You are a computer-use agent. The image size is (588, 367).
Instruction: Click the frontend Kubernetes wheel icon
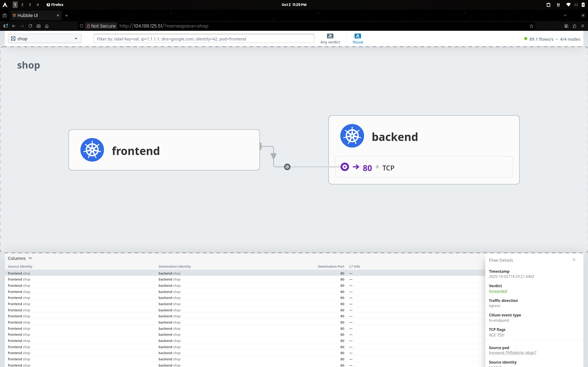92,150
